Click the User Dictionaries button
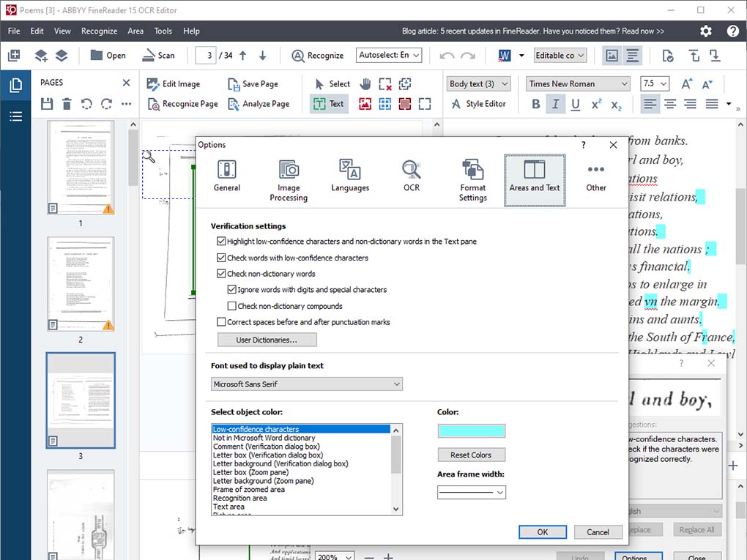This screenshot has width=747, height=560. tap(267, 340)
